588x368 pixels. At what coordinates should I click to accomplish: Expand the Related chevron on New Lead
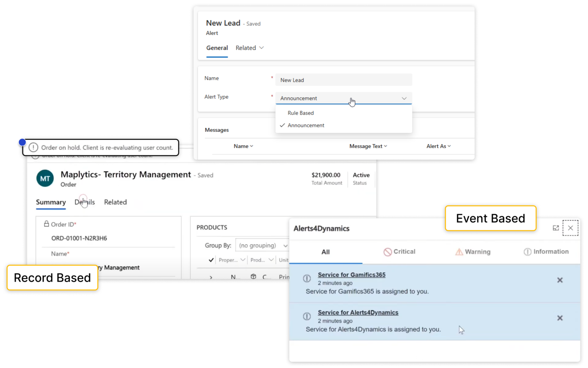point(262,48)
